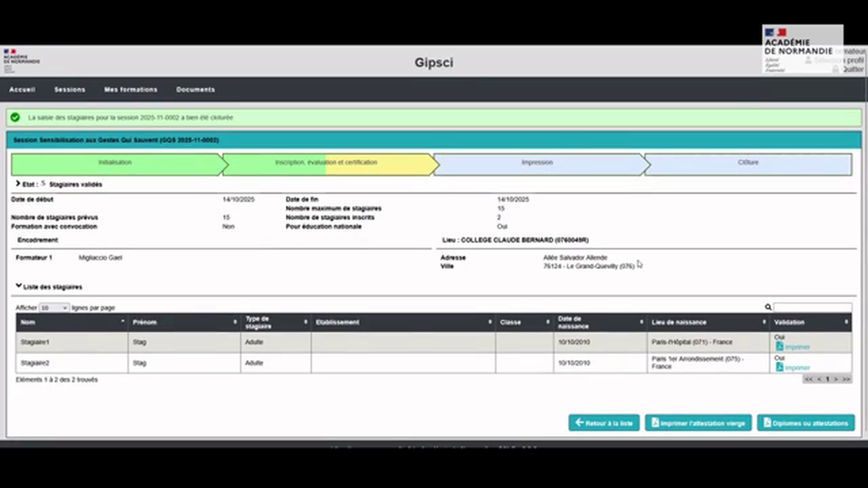Open the Documents menu

pos(195,89)
